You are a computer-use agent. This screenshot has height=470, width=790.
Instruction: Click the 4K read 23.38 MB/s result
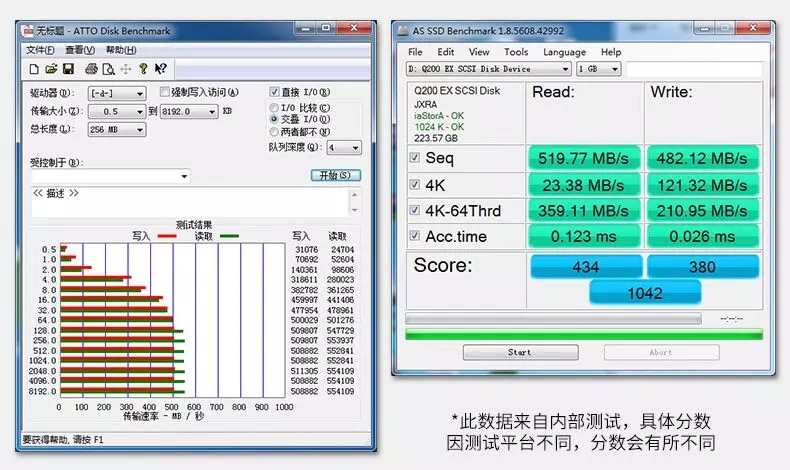583,185
